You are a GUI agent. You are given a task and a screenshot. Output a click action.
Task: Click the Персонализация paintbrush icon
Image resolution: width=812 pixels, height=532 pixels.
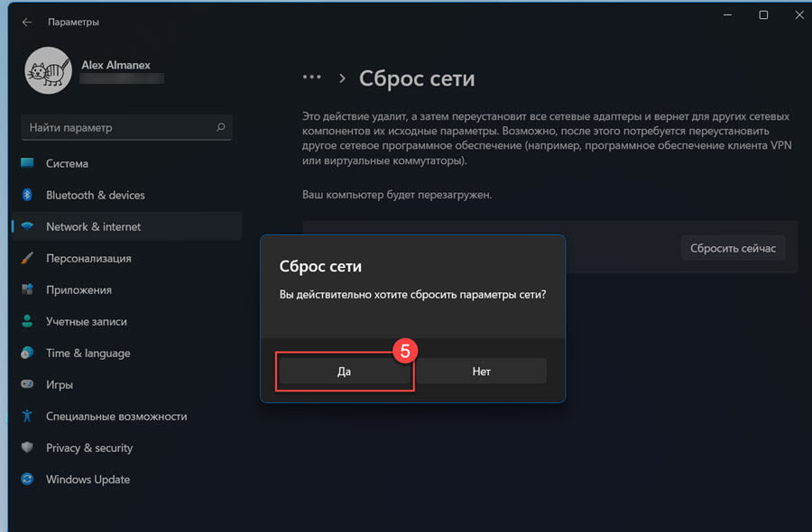click(x=27, y=258)
